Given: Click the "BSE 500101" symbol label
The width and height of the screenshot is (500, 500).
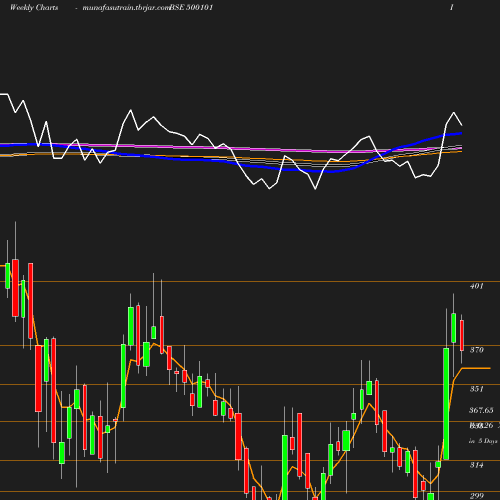Looking at the screenshot, I should [x=191, y=7].
